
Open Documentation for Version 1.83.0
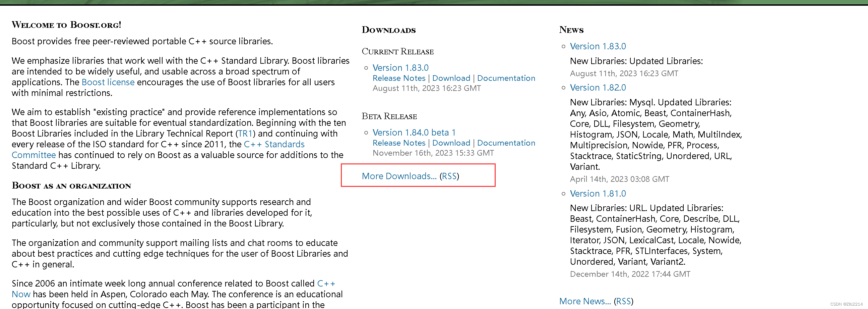tap(506, 78)
